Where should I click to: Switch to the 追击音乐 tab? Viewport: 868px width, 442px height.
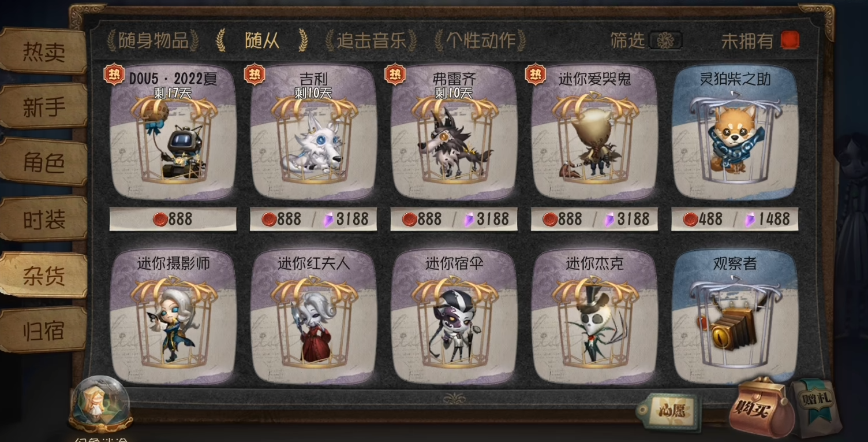[x=371, y=40]
